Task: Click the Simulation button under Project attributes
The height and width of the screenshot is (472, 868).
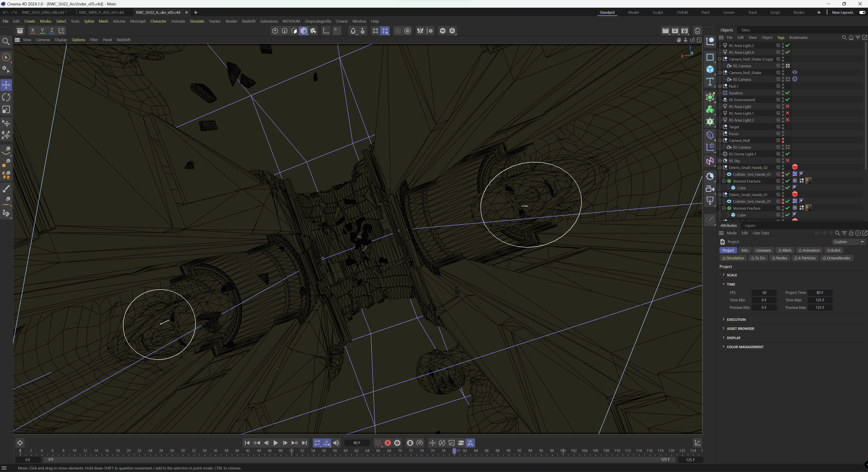Action: (x=733, y=258)
